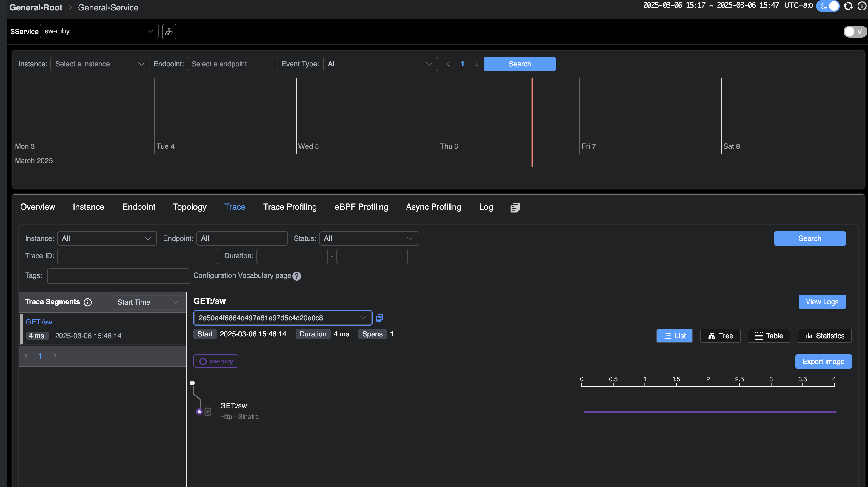Toggle the sw-ruby service legend filter
Viewport: 868px width, 487px height.
(216, 361)
